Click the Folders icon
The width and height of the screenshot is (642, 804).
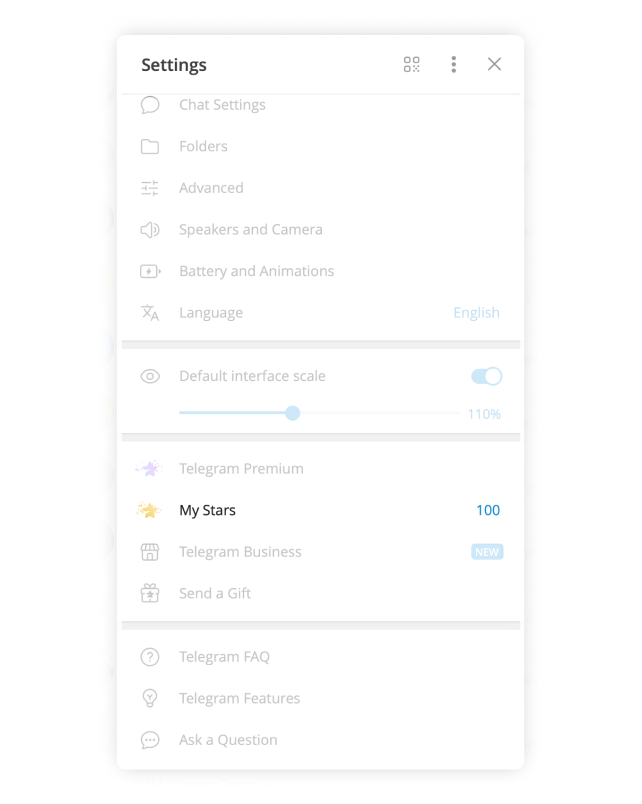150,147
